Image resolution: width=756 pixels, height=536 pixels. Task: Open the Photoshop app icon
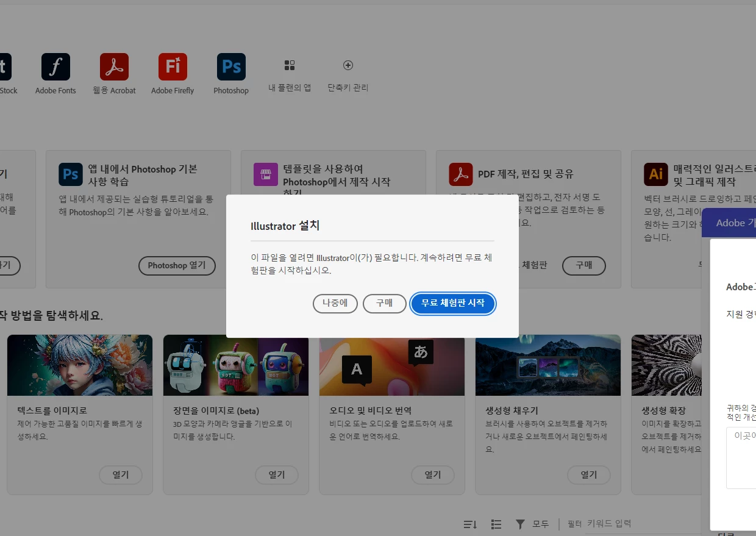coord(231,67)
